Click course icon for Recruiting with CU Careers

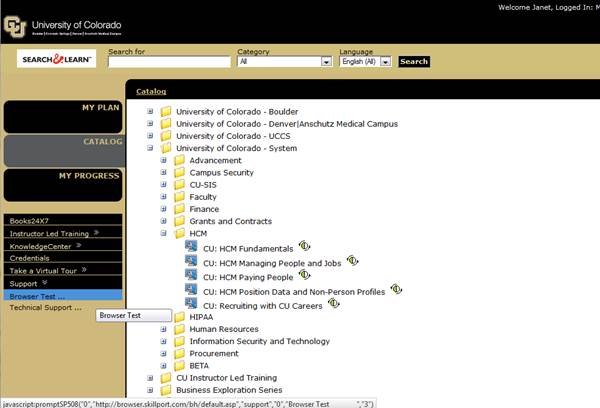coord(191,304)
